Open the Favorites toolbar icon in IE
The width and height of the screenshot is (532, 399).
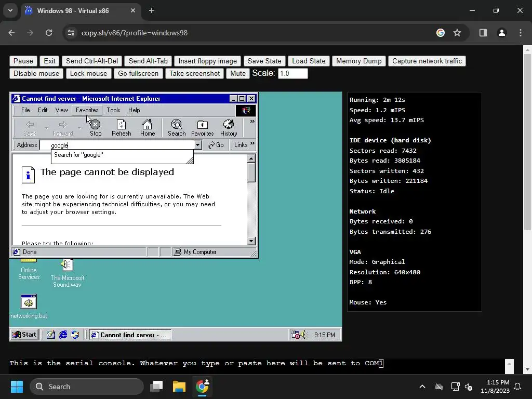[202, 128]
